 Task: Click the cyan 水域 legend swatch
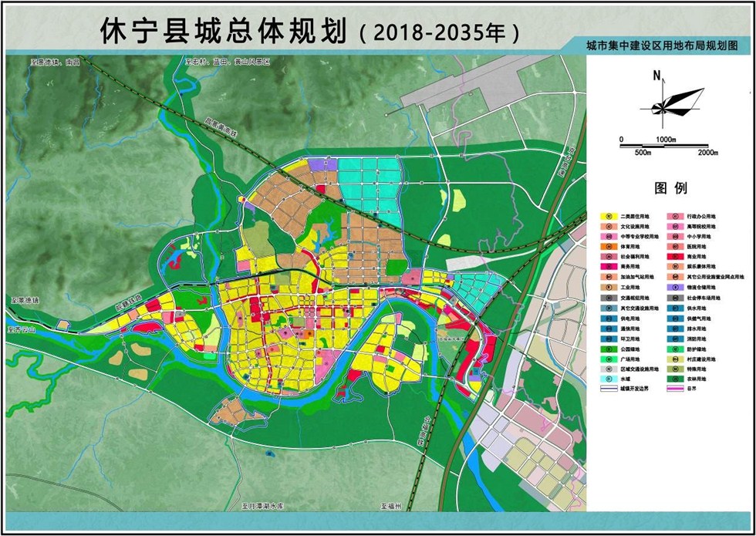coord(609,379)
